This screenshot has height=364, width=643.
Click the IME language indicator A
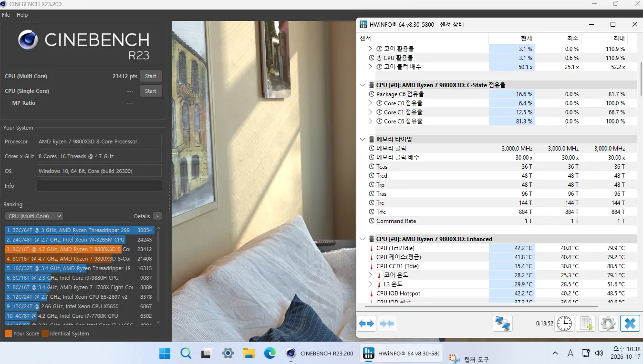(x=570, y=353)
